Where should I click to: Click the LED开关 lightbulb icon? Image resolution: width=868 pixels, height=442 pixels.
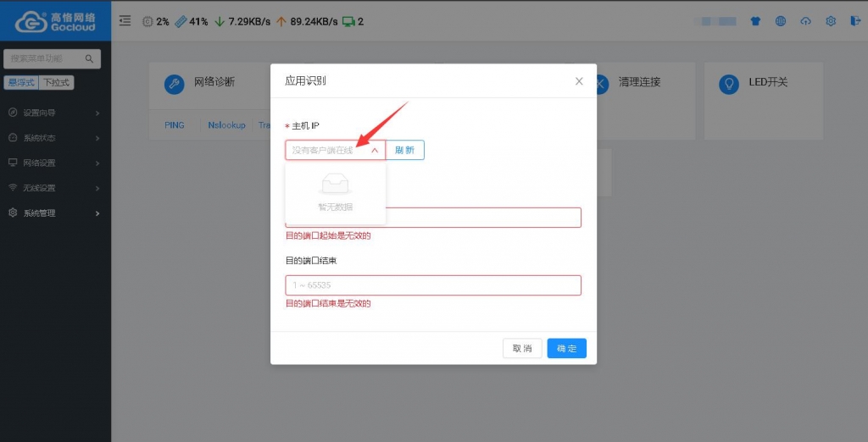(x=728, y=84)
